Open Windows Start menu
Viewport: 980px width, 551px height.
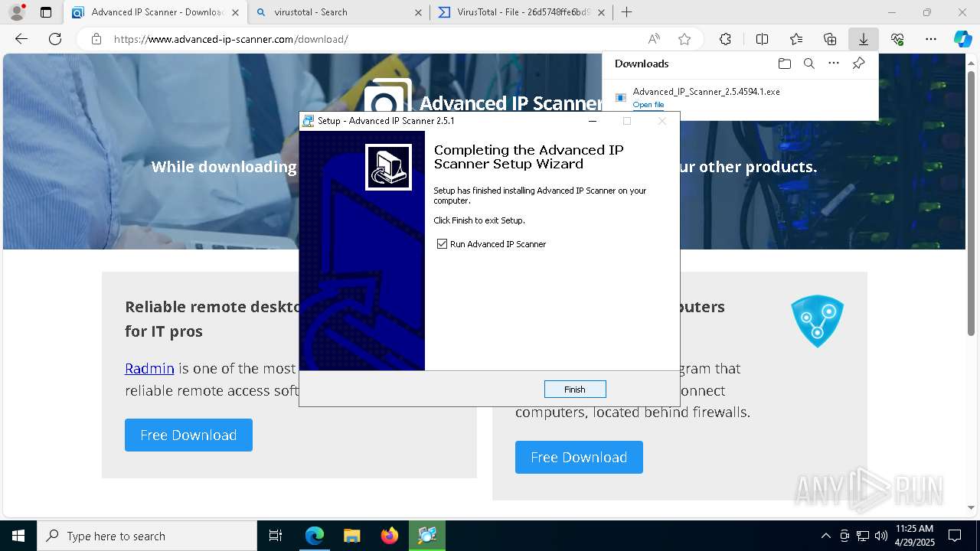(x=18, y=536)
